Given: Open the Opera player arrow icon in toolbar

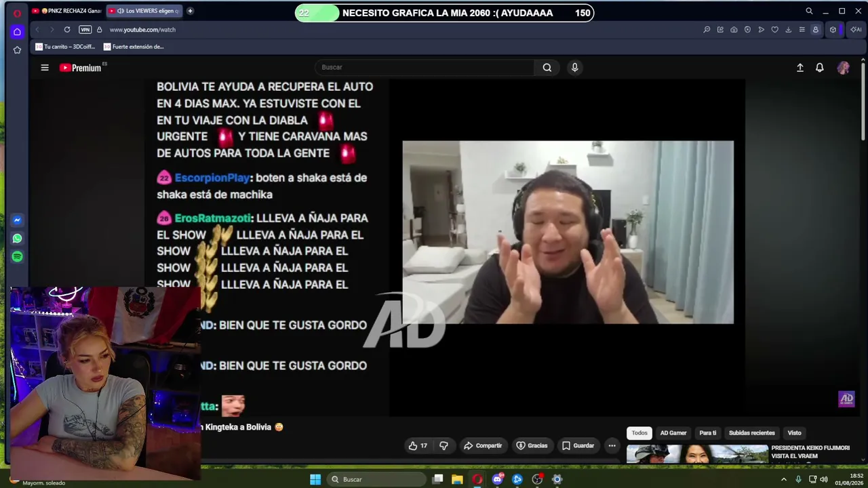Looking at the screenshot, I should tap(761, 30).
